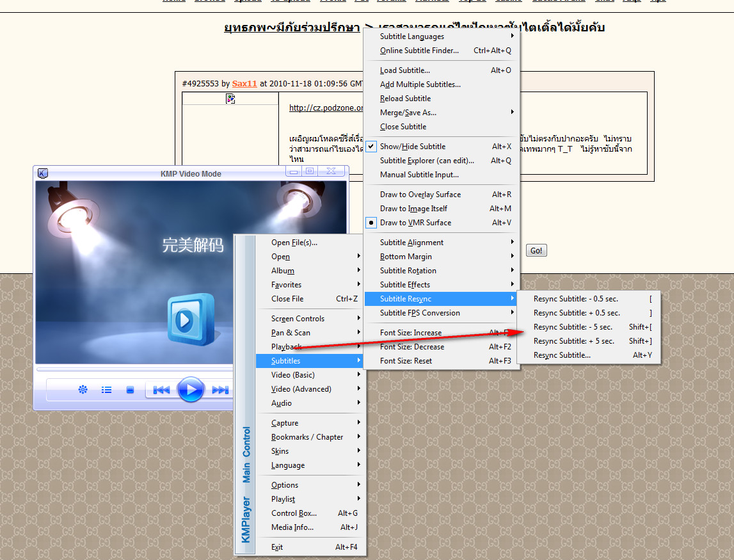The width and height of the screenshot is (734, 560).
Task: Open the Audio submenu
Action: [x=310, y=403]
